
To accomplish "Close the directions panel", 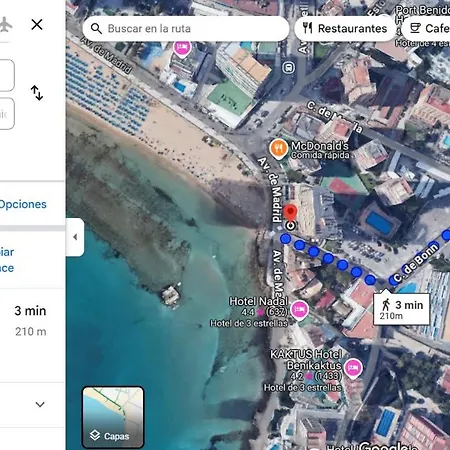I will pos(37,24).
